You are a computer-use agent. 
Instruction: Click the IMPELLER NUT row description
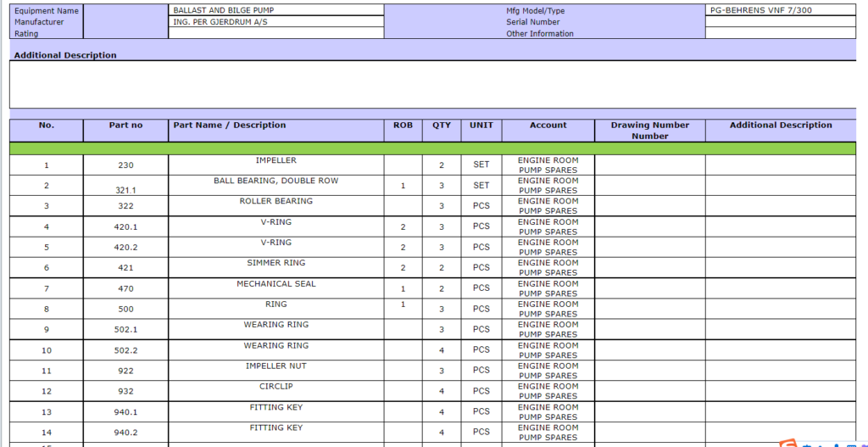pos(276,371)
